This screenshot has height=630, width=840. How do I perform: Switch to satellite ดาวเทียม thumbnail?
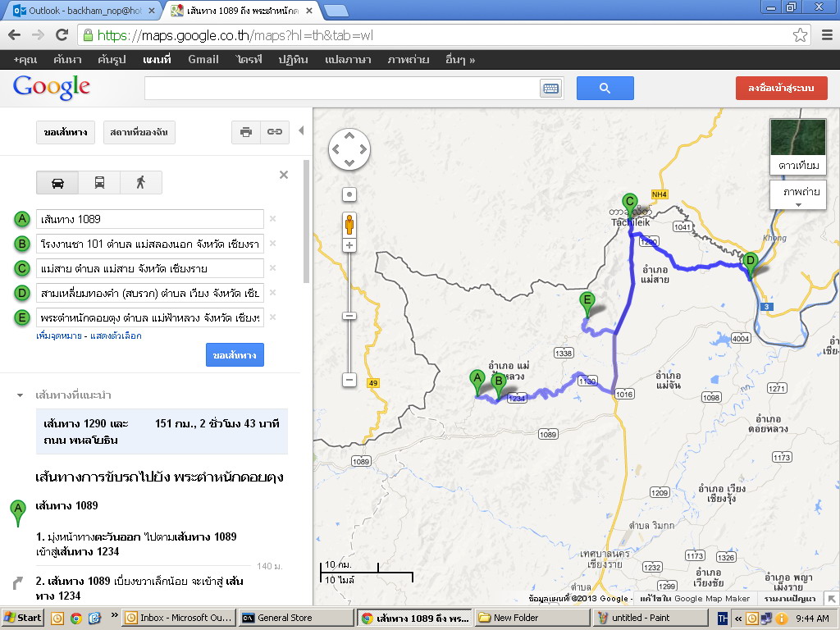point(797,146)
